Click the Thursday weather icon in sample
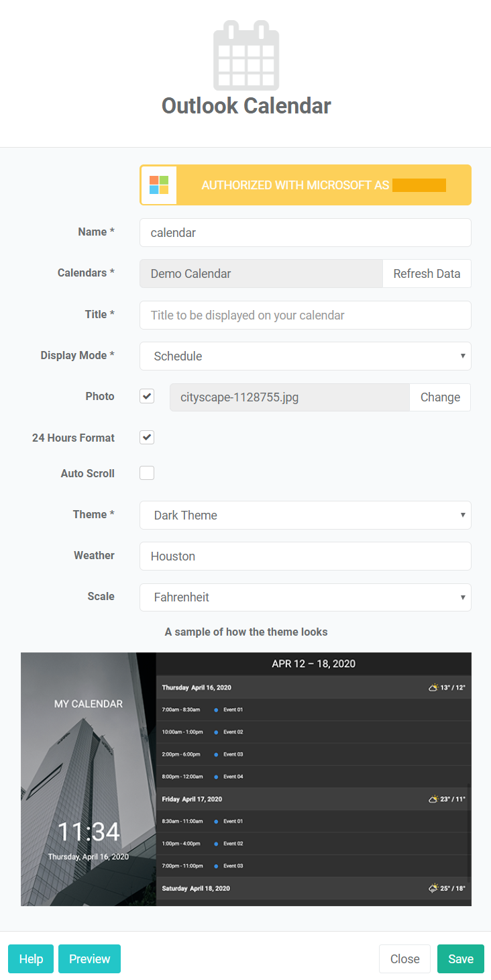The width and height of the screenshot is (491, 980). 434,687
